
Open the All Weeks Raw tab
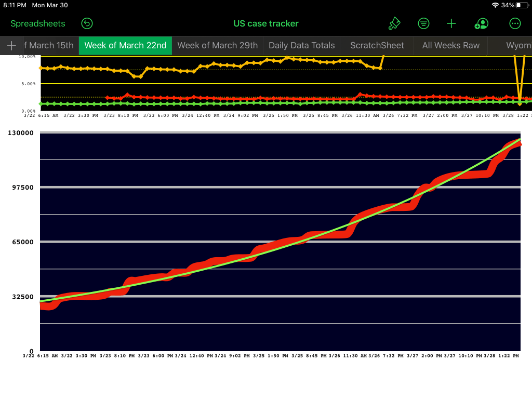tap(450, 46)
